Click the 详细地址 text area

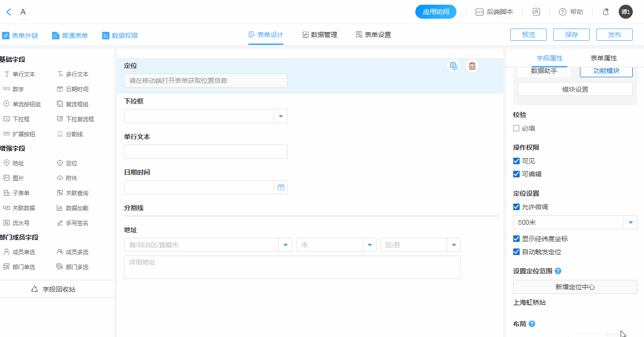292,267
